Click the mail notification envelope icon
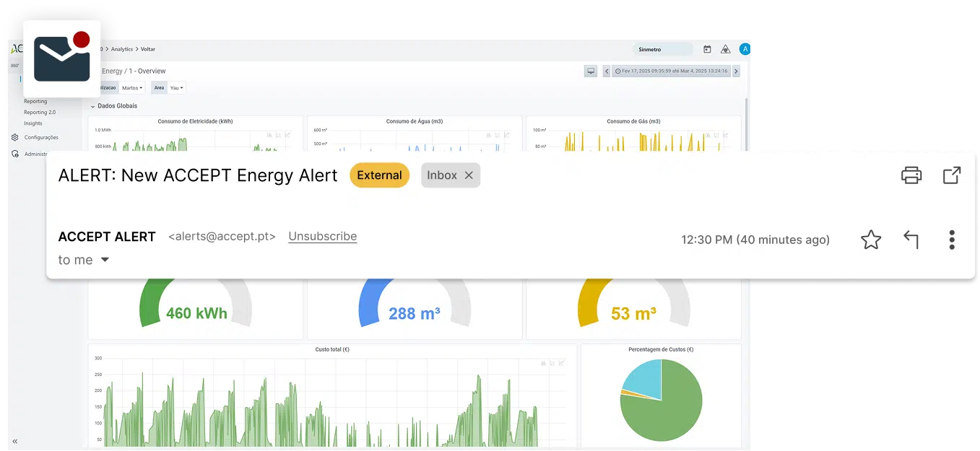The height and width of the screenshot is (451, 980). tap(61, 59)
